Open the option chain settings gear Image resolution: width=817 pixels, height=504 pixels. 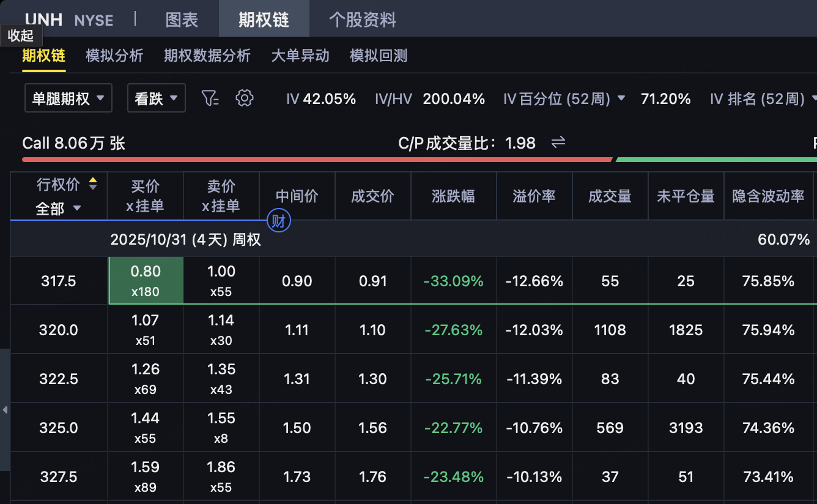pyautogui.click(x=245, y=98)
